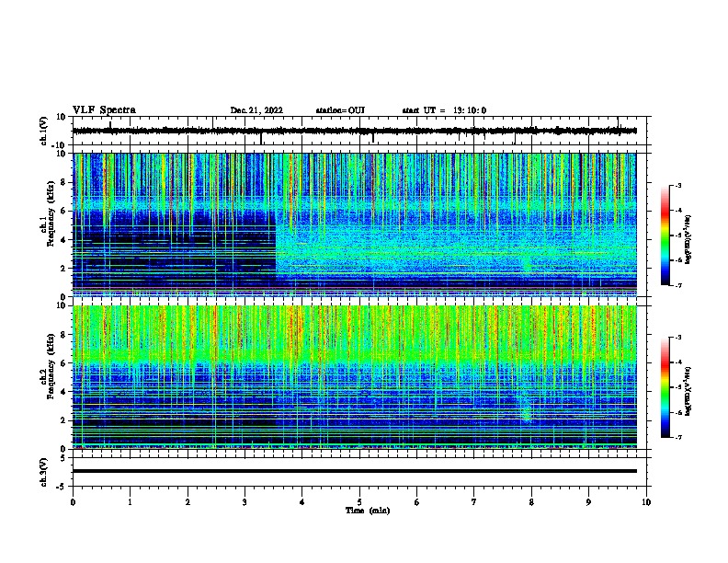This screenshot has height=563, width=728.
Task: Click the ch.1 spectrogram color scale bar
Action: tap(665, 236)
